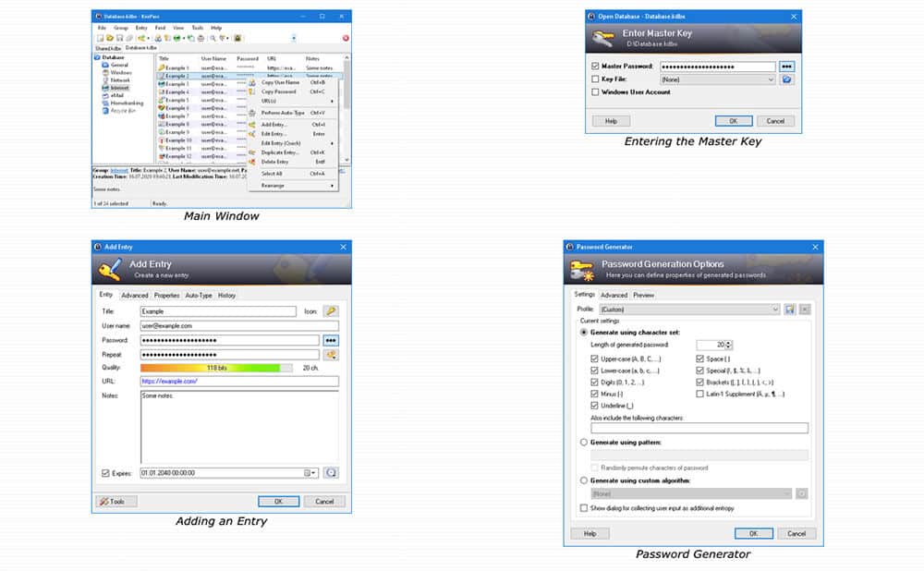Click the Copy User Name icon in context menu
924x571 pixels.
(x=252, y=82)
